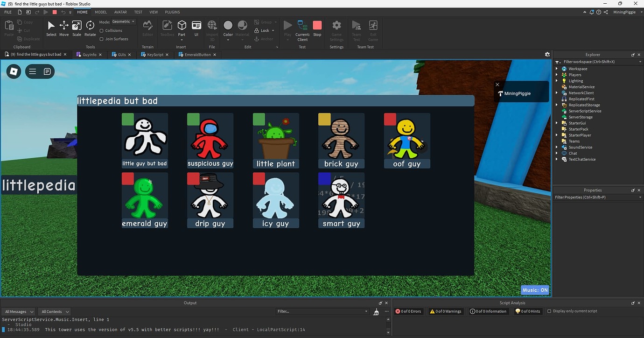The height and width of the screenshot is (338, 644).
Task: Open the Toolbox
Action: 167,28
